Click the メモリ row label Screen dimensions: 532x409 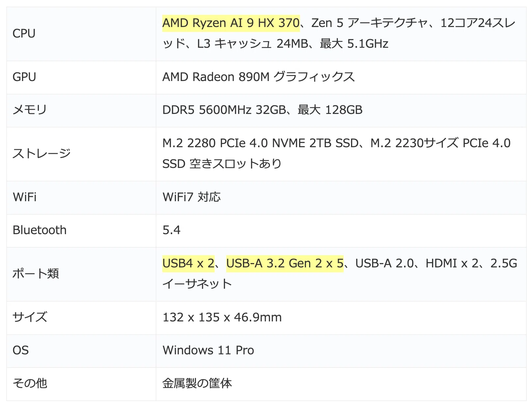(x=30, y=110)
